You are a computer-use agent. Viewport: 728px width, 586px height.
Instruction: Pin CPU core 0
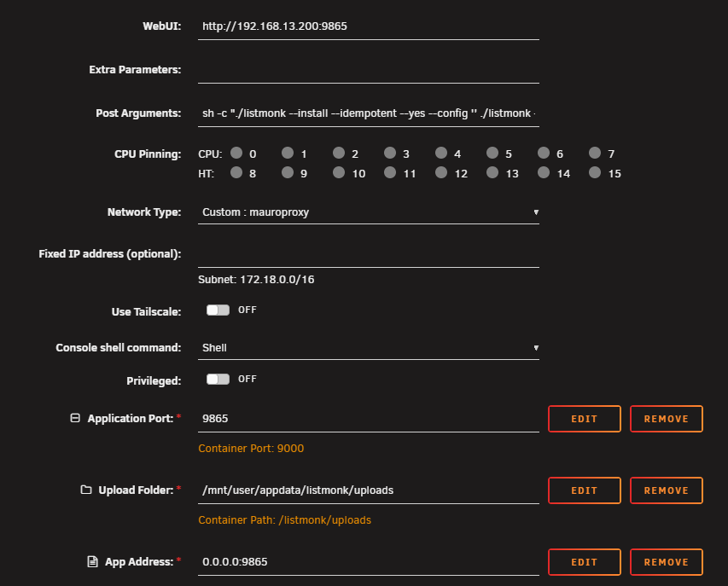236,153
